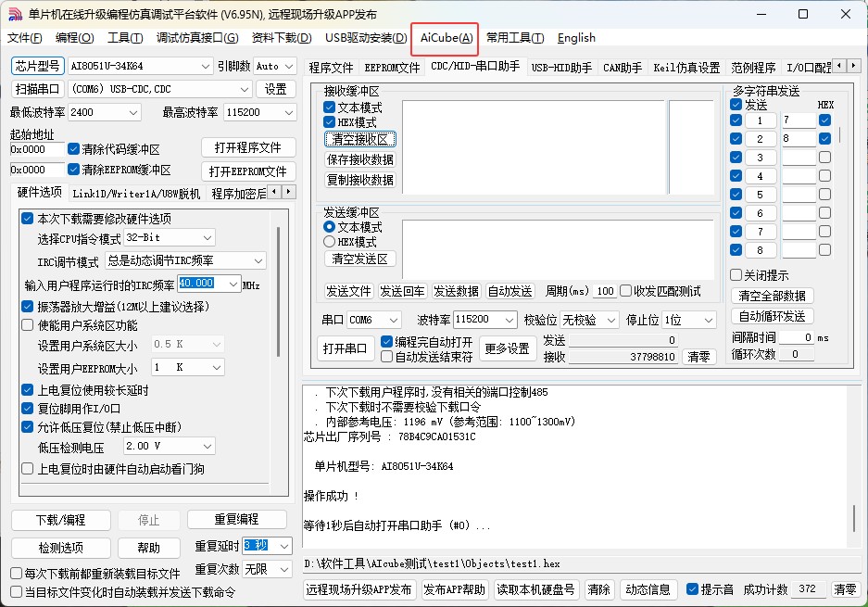Click the 清空接收区 button
The height and width of the screenshot is (607, 868).
[x=360, y=139]
